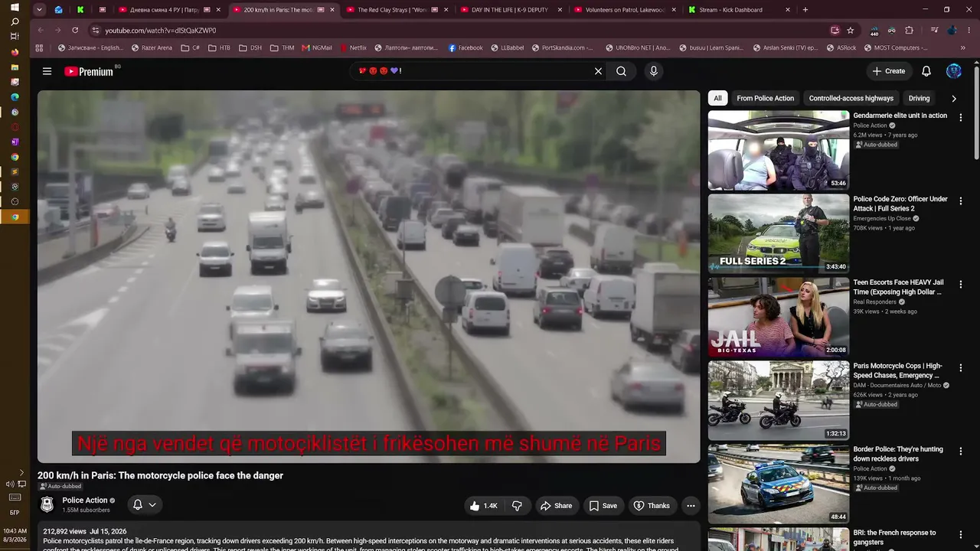Open options for Gendarmerie elite unit video
The image size is (980, 551).
(x=961, y=117)
